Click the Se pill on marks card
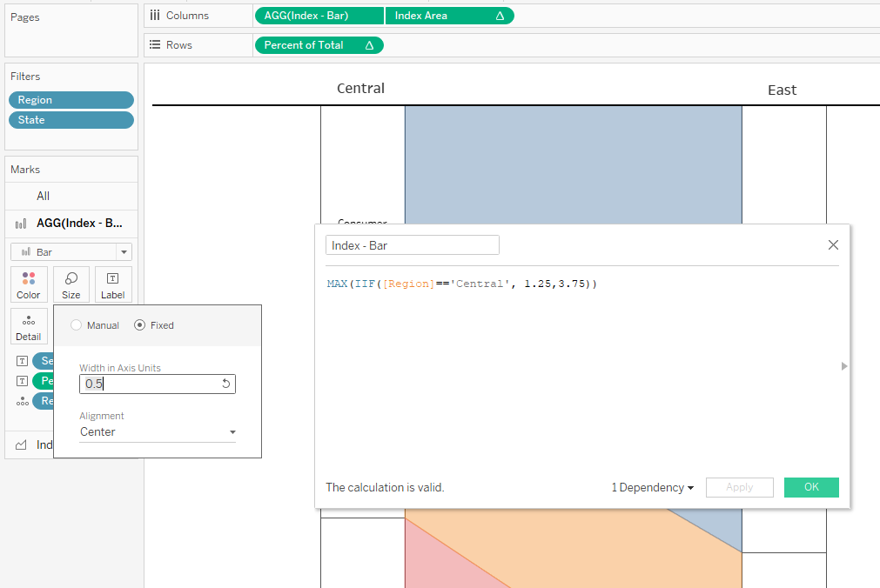880x588 pixels. click(44, 361)
